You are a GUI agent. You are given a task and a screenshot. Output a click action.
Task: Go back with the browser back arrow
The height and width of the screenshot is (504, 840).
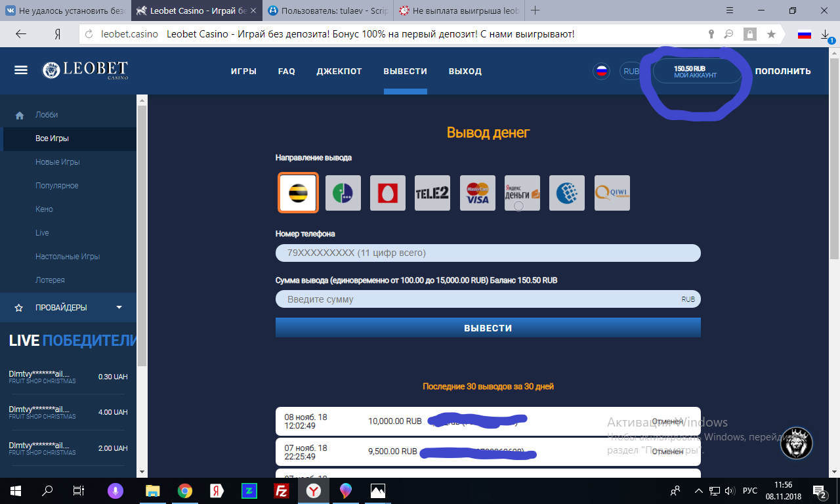(x=21, y=34)
